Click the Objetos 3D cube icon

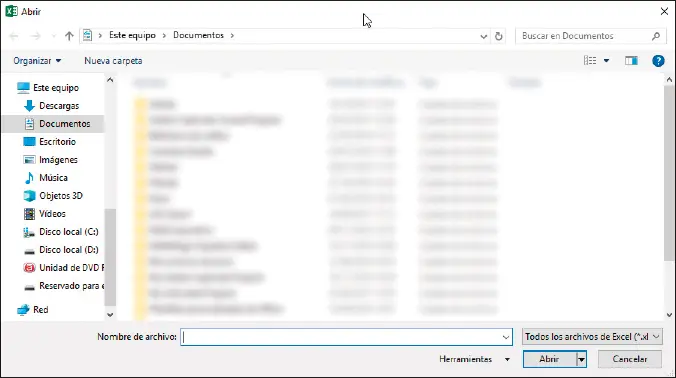[29, 196]
